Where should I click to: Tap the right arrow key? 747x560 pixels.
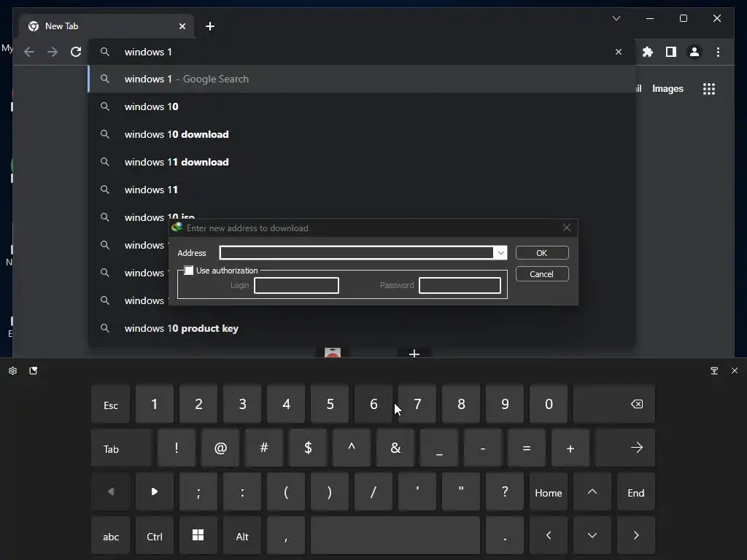[636, 536]
